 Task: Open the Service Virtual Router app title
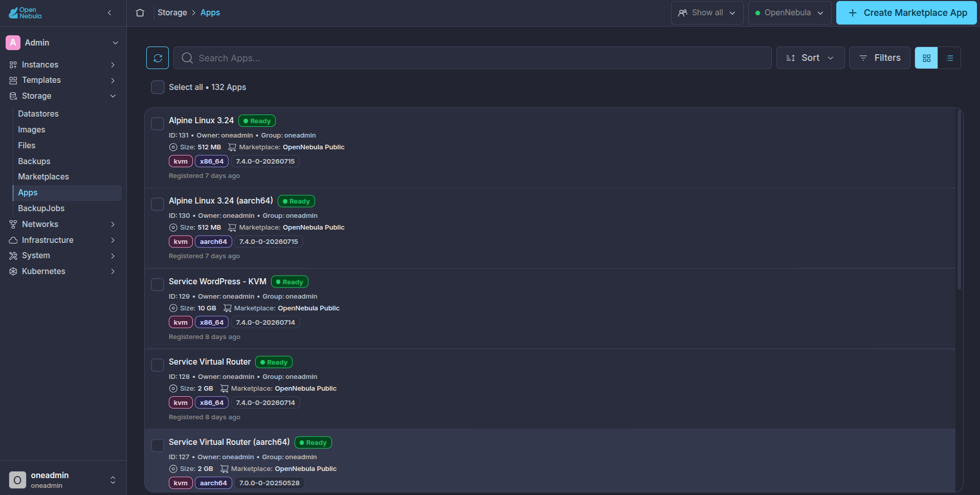[x=210, y=362]
